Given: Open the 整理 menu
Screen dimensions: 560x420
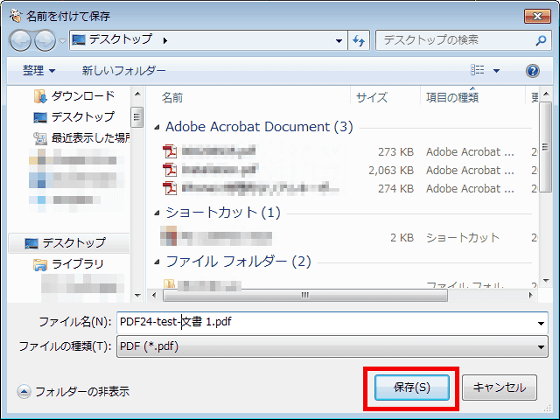Looking at the screenshot, I should coord(39,70).
